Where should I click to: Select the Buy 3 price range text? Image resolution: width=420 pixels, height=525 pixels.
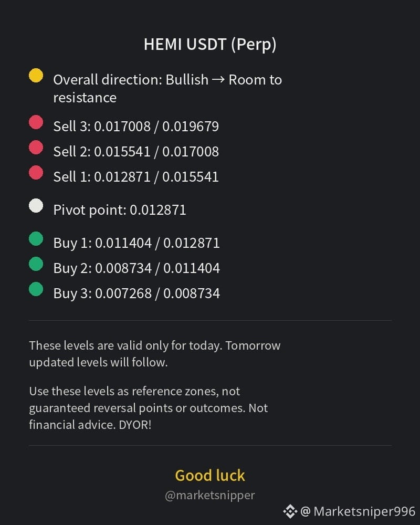pyautogui.click(x=136, y=293)
